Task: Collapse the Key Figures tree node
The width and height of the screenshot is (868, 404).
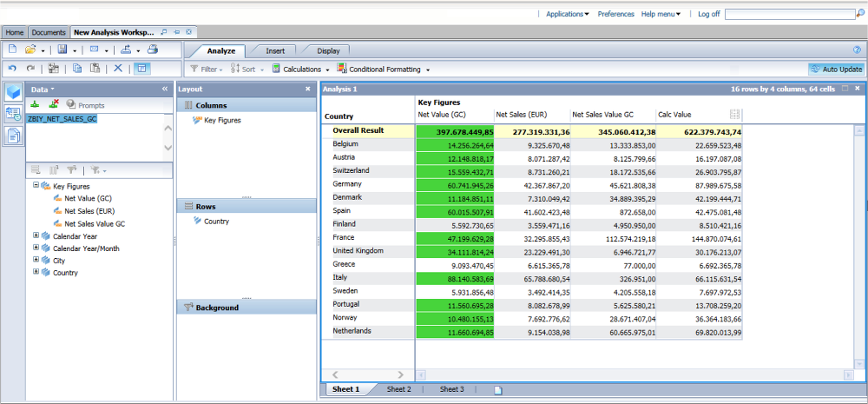Action: pyautogui.click(x=36, y=186)
